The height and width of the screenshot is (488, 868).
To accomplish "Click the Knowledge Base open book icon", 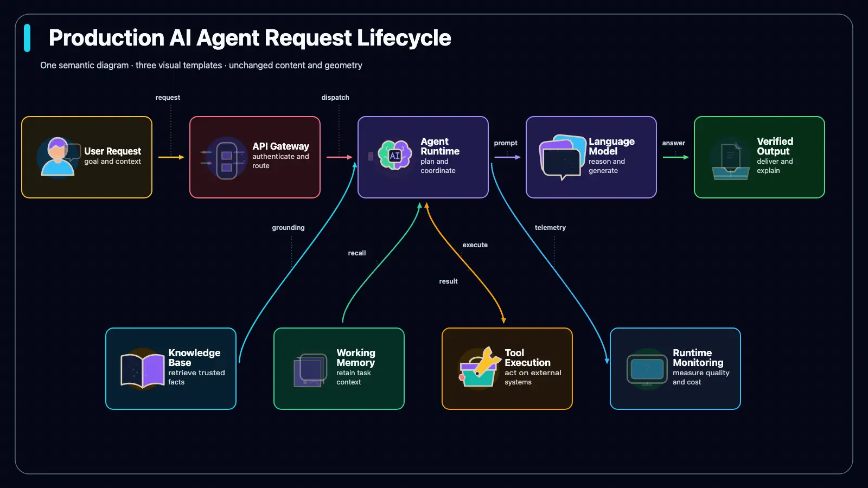I will (142, 370).
